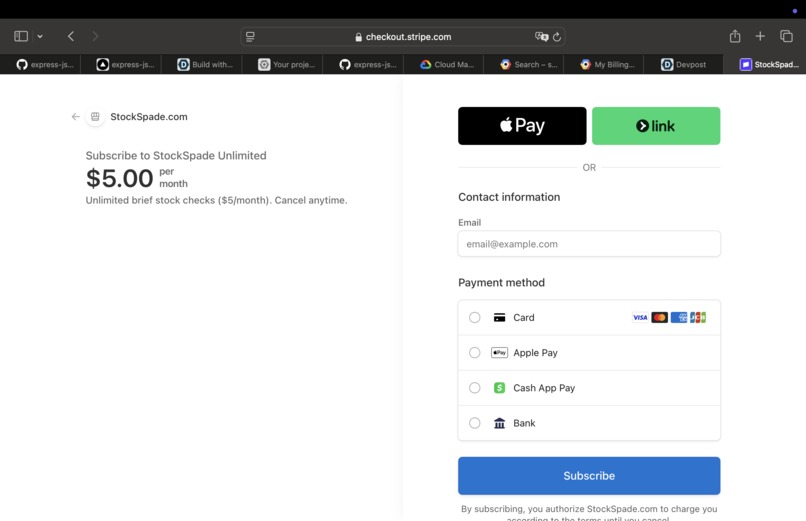Click the American Express logo in Card row
806x521 pixels.
coord(679,318)
